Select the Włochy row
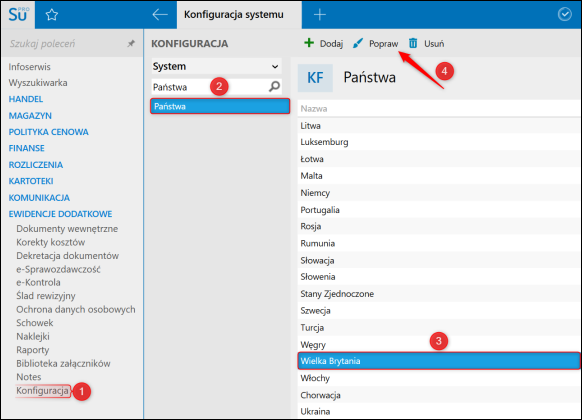This screenshot has width=582, height=420. [x=438, y=378]
